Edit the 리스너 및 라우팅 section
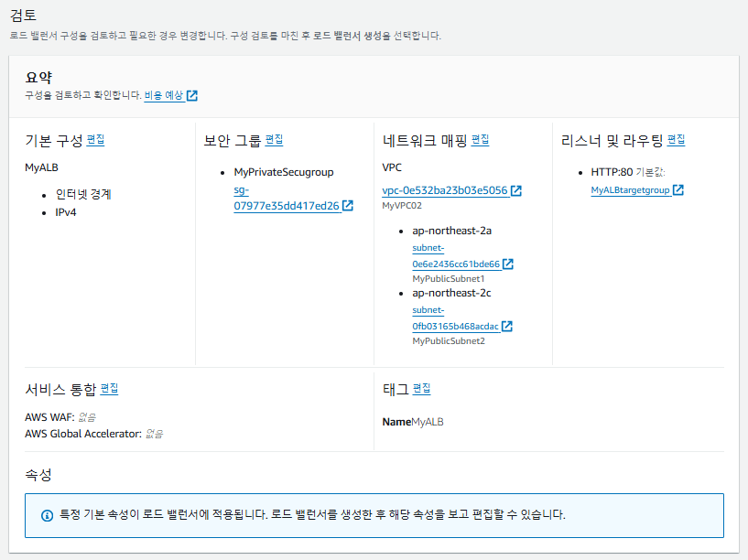Image resolution: width=748 pixels, height=560 pixels. point(676,140)
